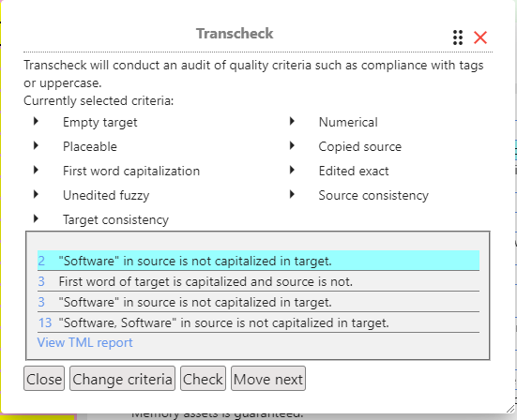Open segment 13 'Software, Software' result

[x=258, y=322]
